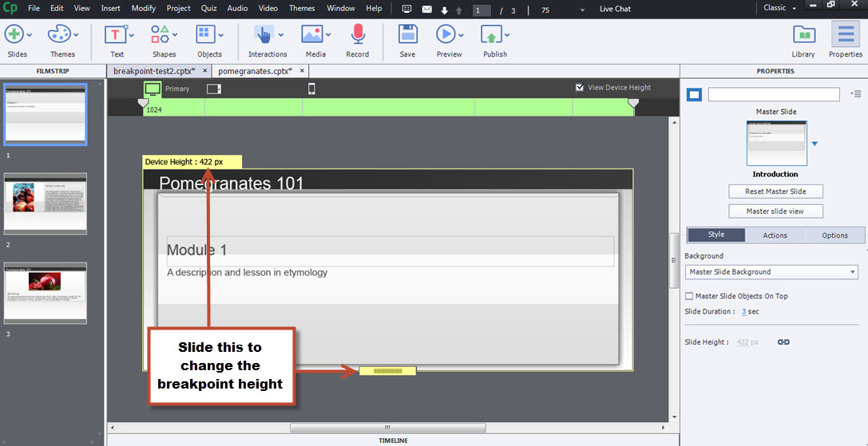Image resolution: width=868 pixels, height=446 pixels.
Task: Go to next slide with down arrow
Action: 445,10
